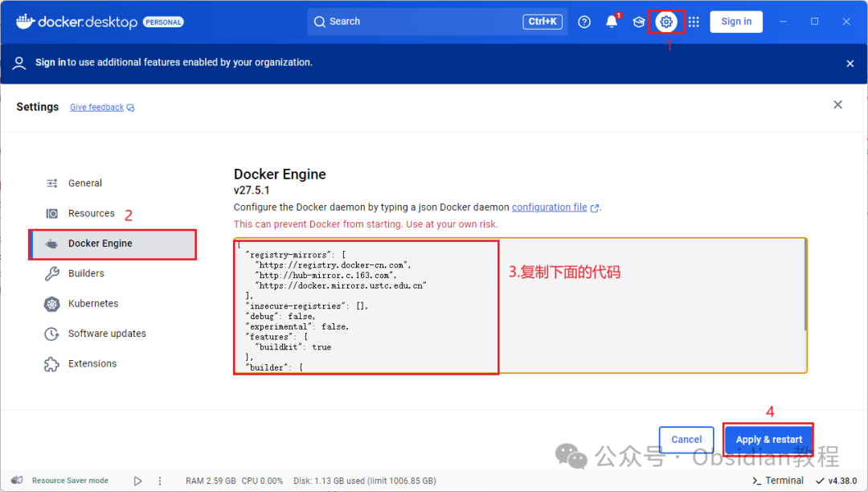Click the Cancel button

[x=686, y=440]
